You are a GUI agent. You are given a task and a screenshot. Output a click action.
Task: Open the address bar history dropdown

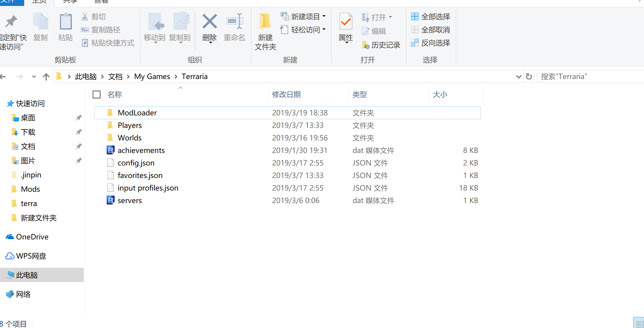[519, 76]
